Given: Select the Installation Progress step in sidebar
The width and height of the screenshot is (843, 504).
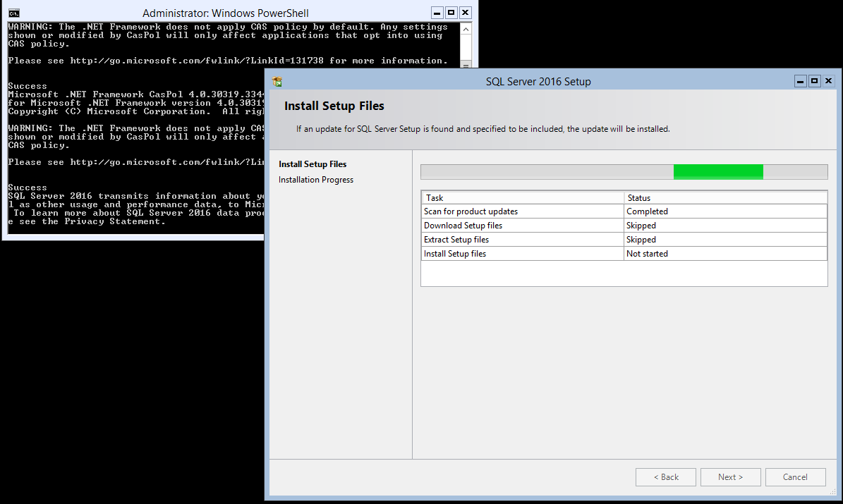Looking at the screenshot, I should (316, 180).
